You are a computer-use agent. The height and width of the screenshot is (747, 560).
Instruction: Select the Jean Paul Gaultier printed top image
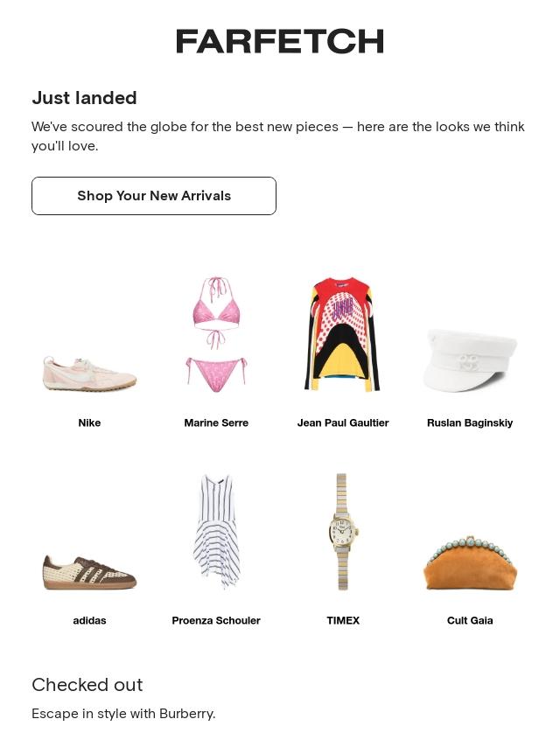click(x=343, y=335)
